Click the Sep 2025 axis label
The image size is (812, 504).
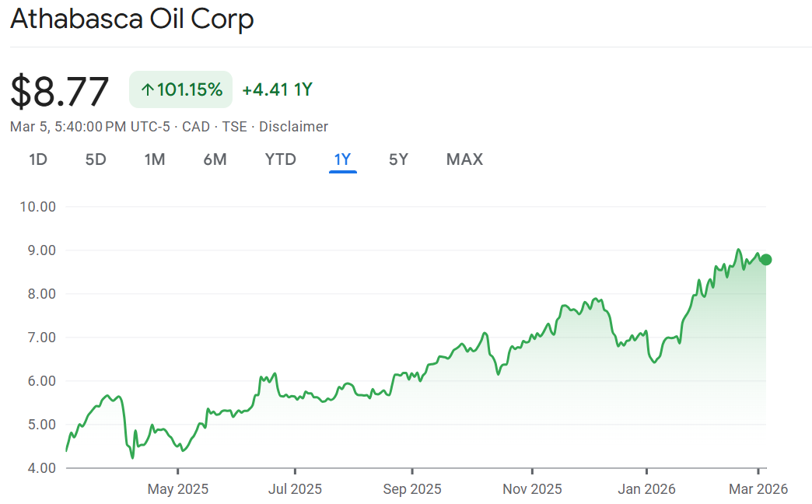pyautogui.click(x=411, y=489)
